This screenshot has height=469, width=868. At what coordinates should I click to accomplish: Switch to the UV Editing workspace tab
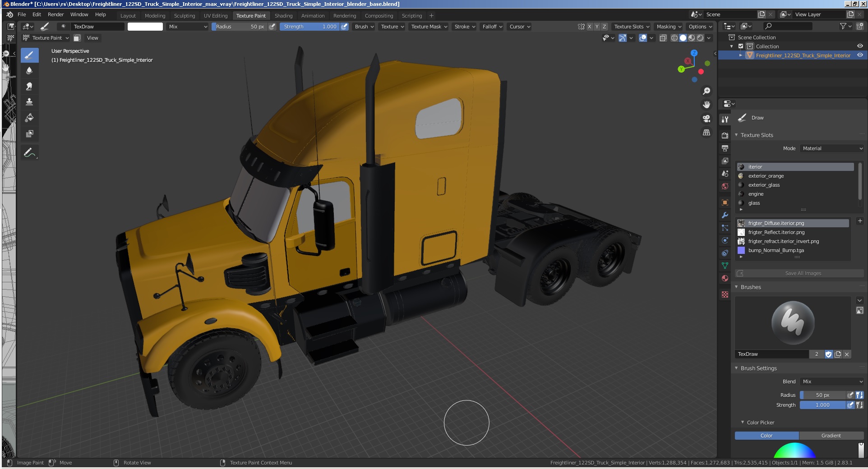click(216, 16)
